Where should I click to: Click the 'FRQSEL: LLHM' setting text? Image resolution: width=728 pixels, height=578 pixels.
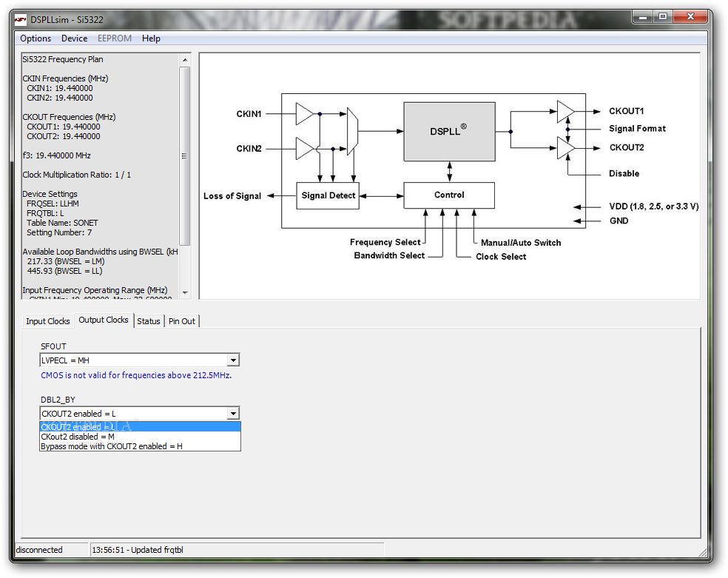point(53,204)
